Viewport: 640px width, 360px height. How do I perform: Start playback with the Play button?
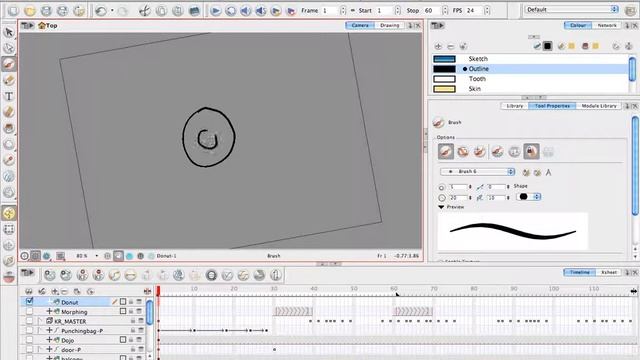pyautogui.click(x=216, y=11)
